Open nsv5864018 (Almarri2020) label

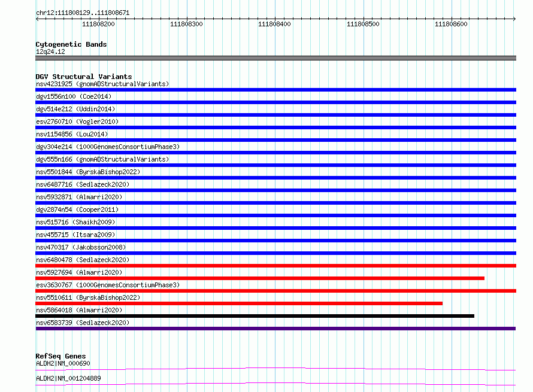[x=79, y=310]
